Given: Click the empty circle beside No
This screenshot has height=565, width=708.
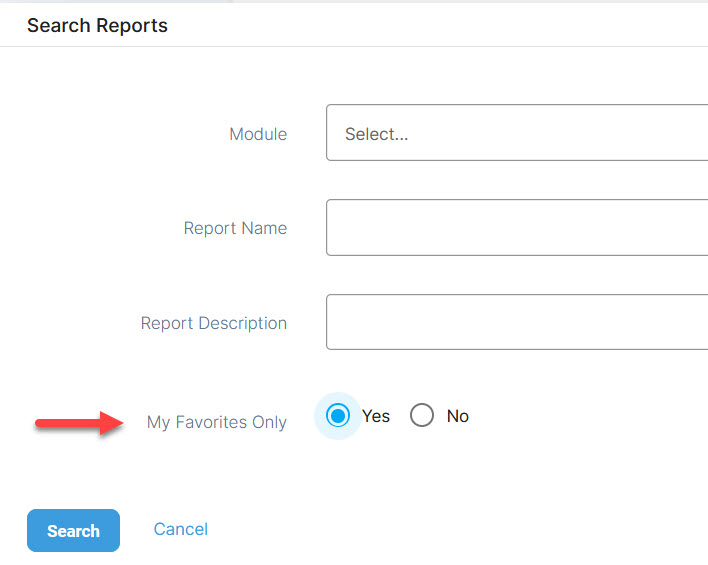Looking at the screenshot, I should coord(422,416).
